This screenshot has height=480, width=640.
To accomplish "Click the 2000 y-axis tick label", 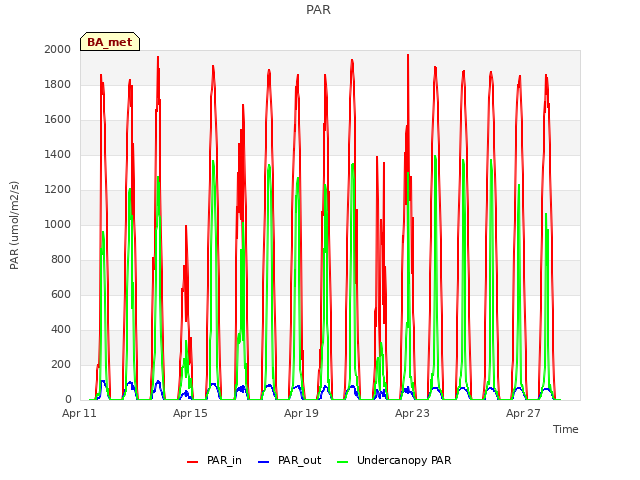I will coord(58,49).
